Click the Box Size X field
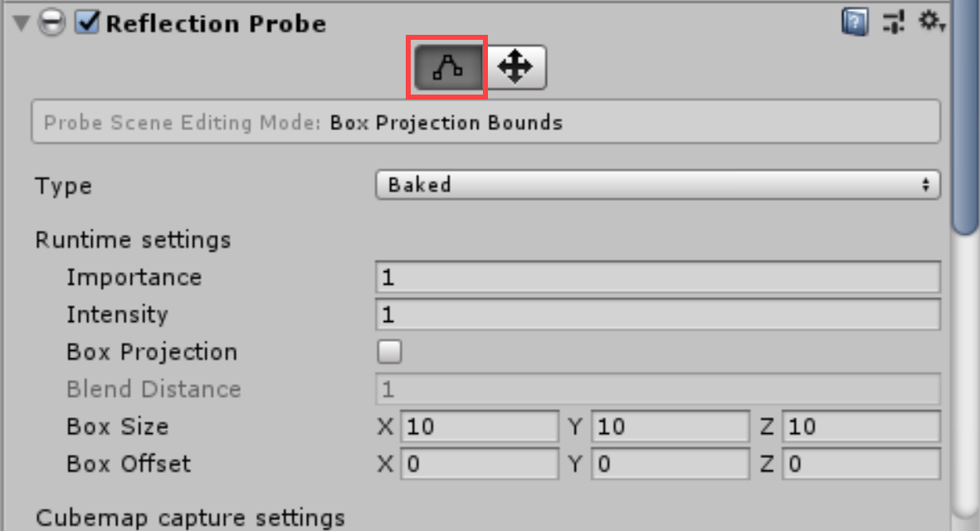The image size is (980, 531). [480, 426]
